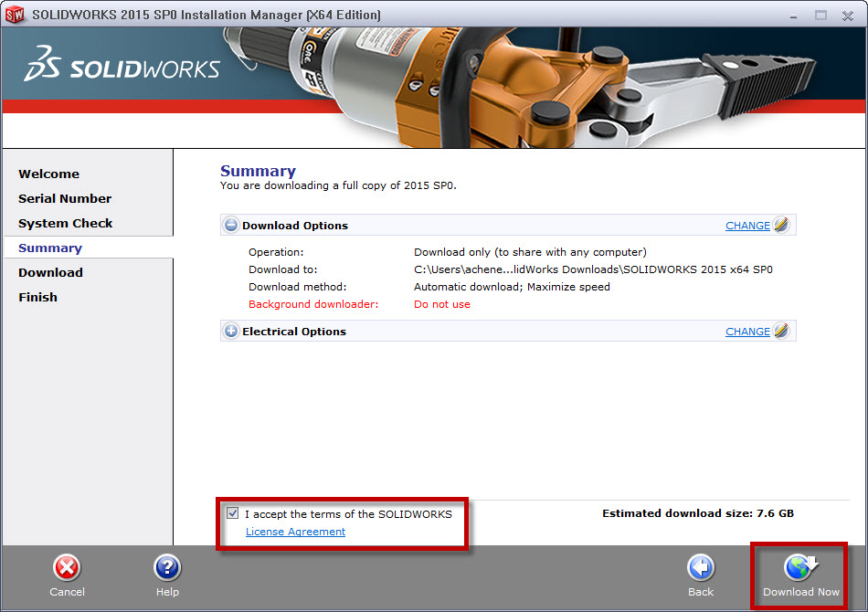Click the 'Download method:' label
The width and height of the screenshot is (868, 612).
point(297,287)
